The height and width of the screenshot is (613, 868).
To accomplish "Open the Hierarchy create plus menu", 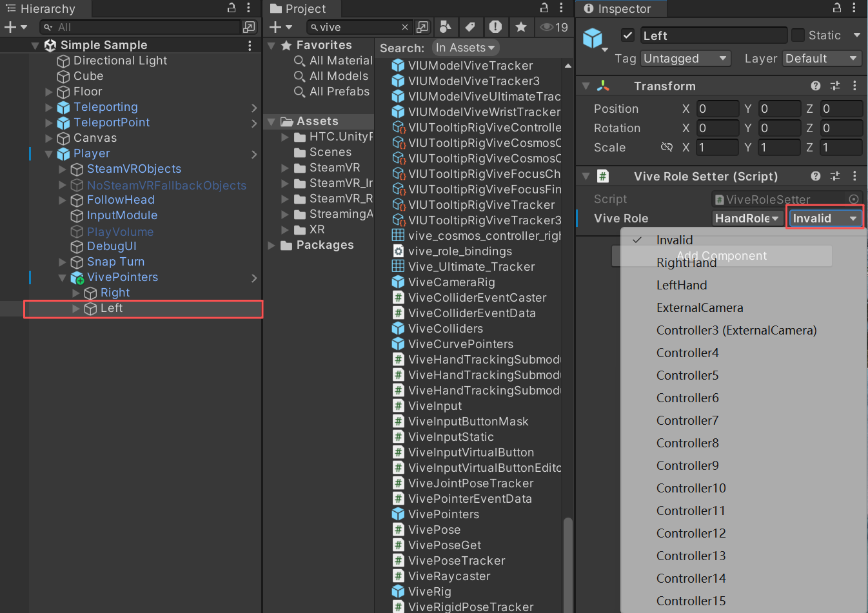I will click(x=15, y=27).
